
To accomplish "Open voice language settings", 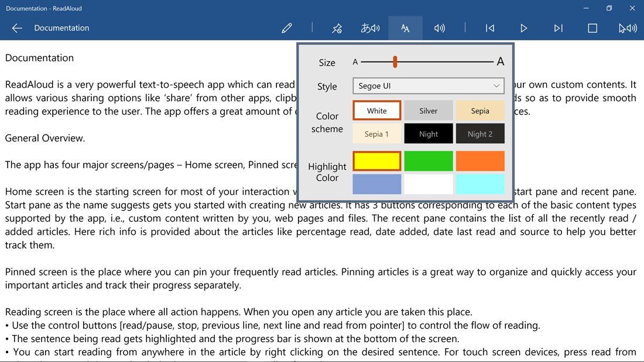I will click(371, 27).
